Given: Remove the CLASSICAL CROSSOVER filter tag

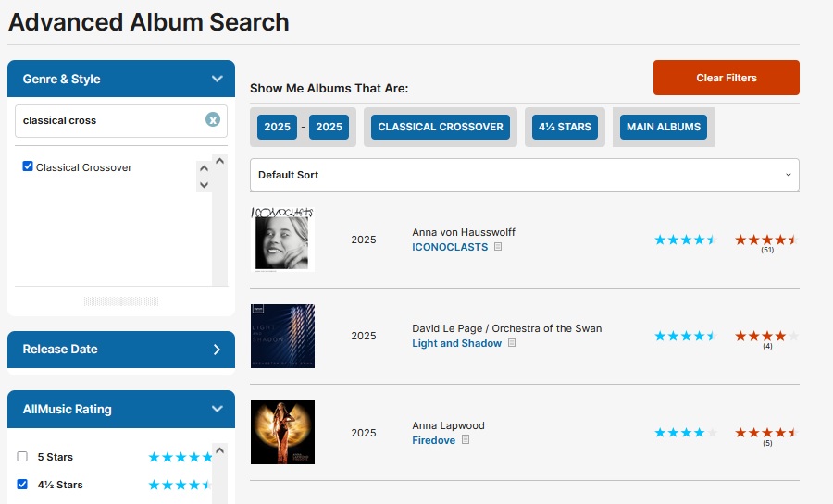Looking at the screenshot, I should [441, 127].
